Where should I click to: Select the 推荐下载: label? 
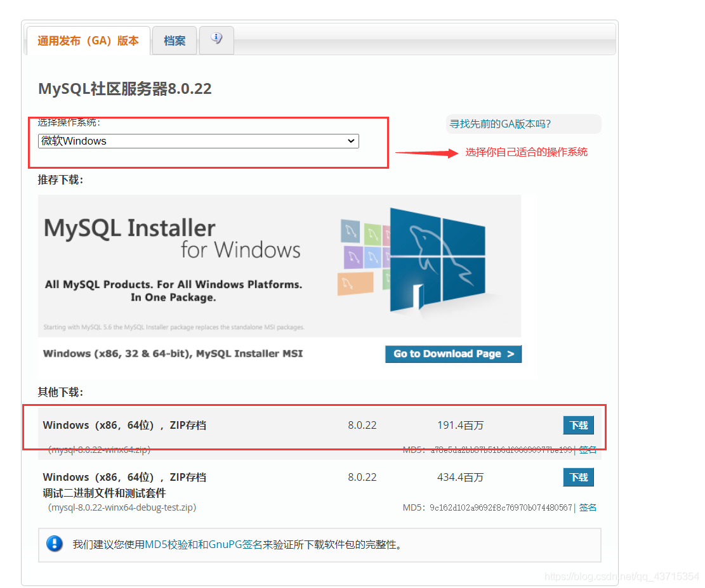tap(60, 180)
